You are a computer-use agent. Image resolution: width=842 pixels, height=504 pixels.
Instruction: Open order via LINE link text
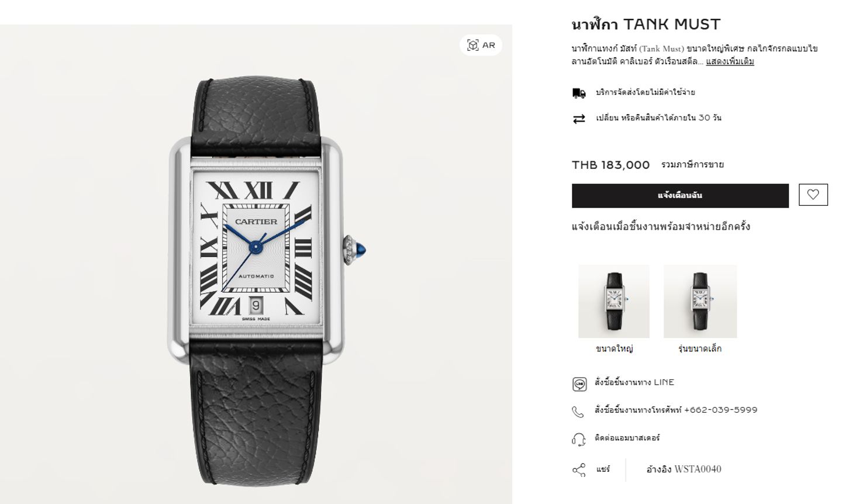pyautogui.click(x=634, y=382)
